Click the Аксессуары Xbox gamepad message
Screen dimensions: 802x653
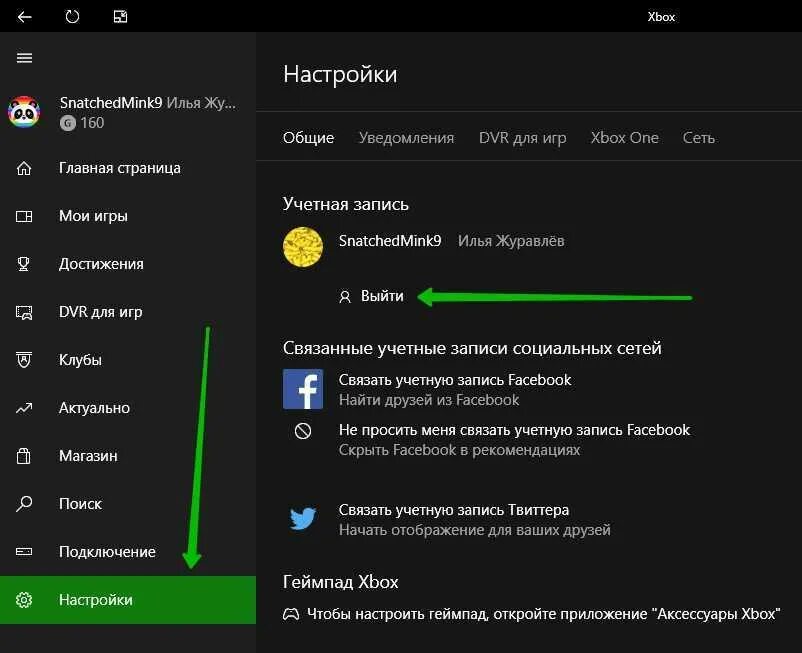point(544,614)
